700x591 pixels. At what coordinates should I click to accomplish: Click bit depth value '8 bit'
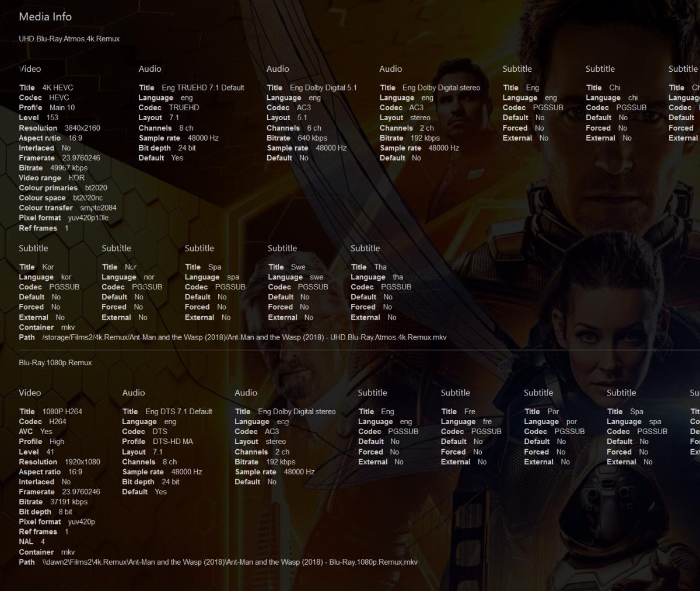(65, 512)
